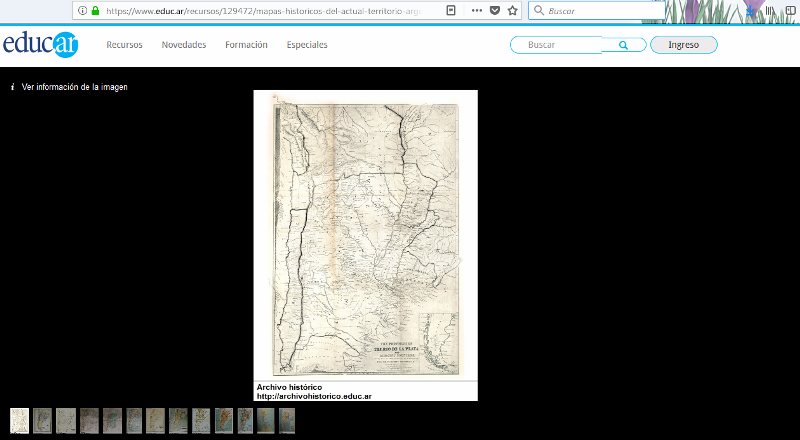
Task: Select the ninth map thumbnail
Action: point(201,421)
